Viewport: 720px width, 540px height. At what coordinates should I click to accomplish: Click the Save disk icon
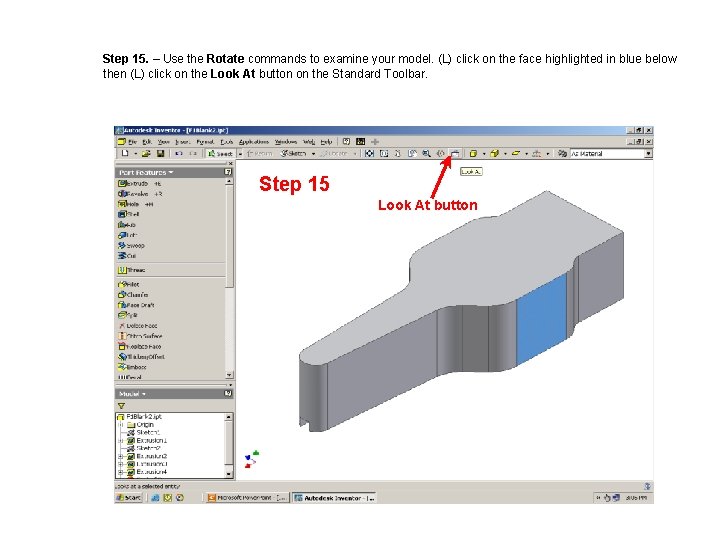point(160,153)
